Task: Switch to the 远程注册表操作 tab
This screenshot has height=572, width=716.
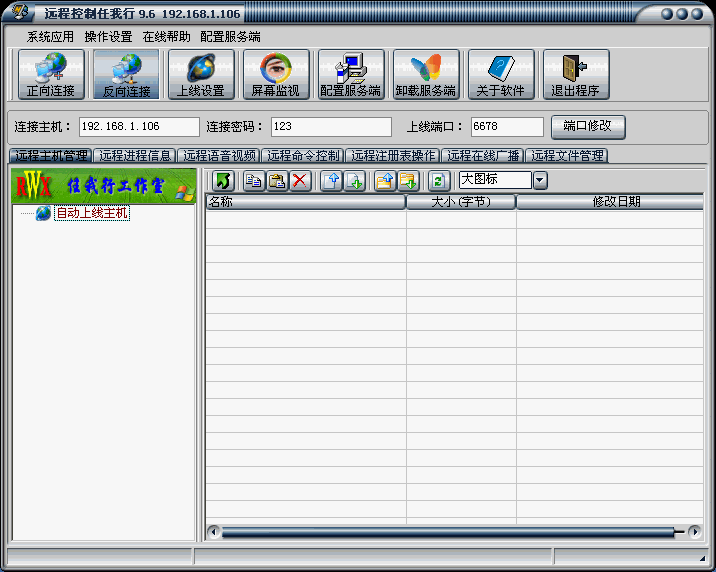Action: coord(393,156)
